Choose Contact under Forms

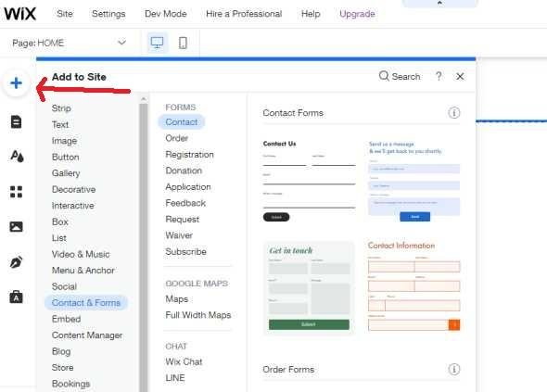(x=182, y=122)
